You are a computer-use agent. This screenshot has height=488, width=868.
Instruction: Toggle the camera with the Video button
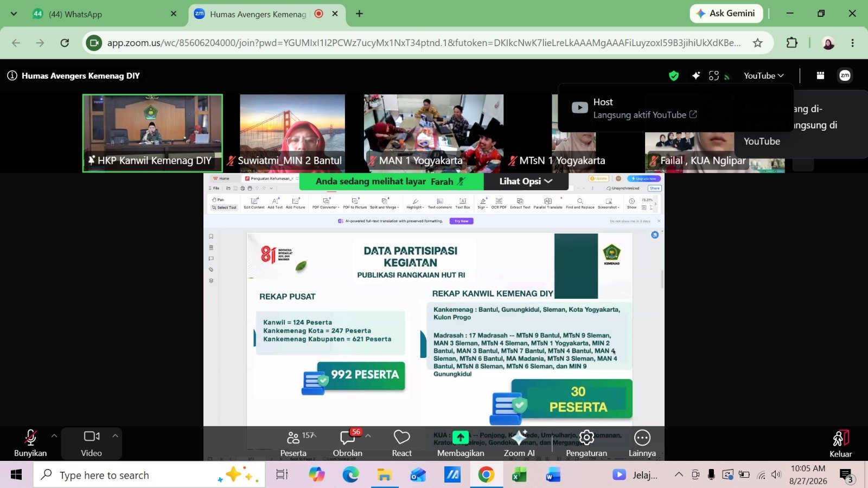[91, 443]
